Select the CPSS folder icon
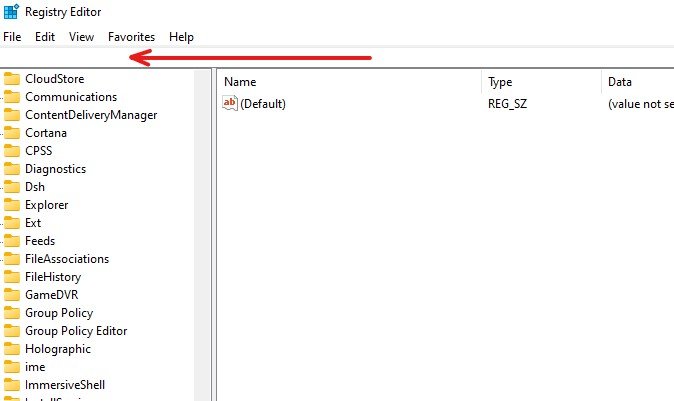674x401 pixels. coord(12,151)
